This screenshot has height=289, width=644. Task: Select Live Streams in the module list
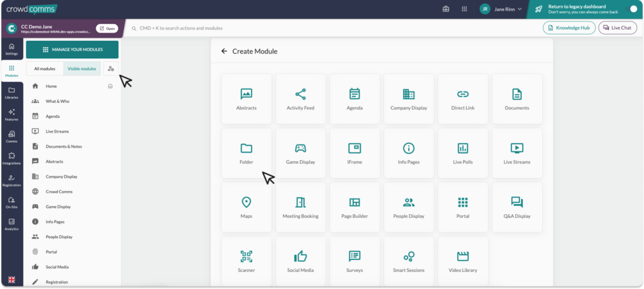pos(57,131)
